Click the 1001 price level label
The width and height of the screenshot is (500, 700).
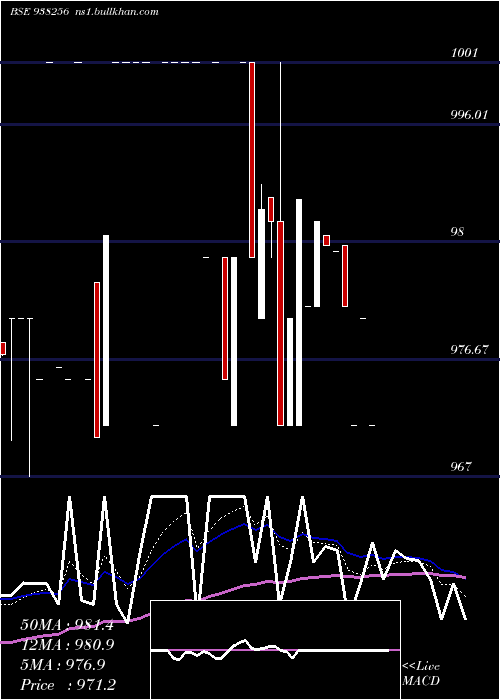(464, 53)
